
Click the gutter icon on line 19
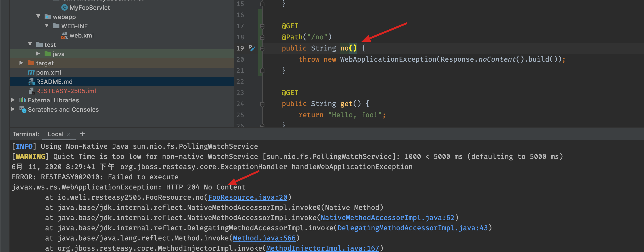252,48
